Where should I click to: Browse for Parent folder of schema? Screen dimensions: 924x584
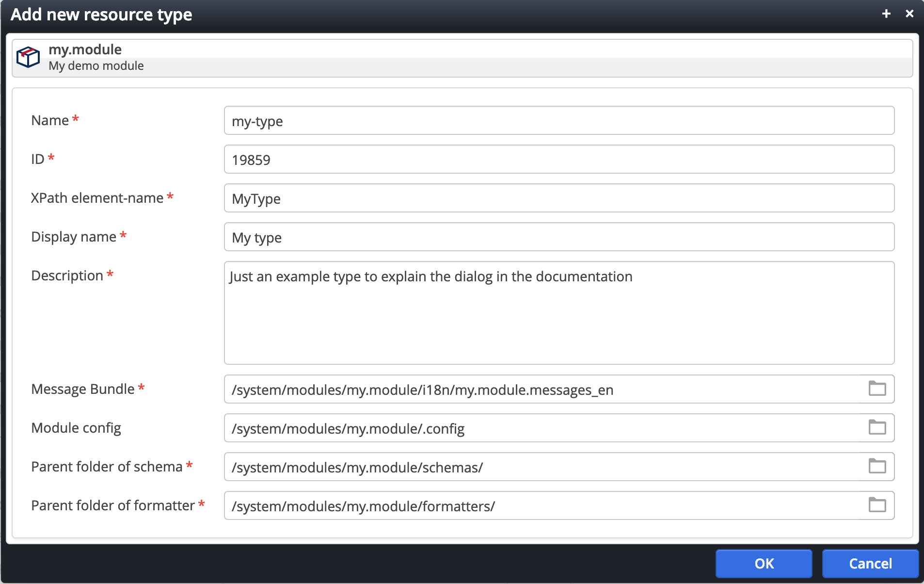pos(877,466)
